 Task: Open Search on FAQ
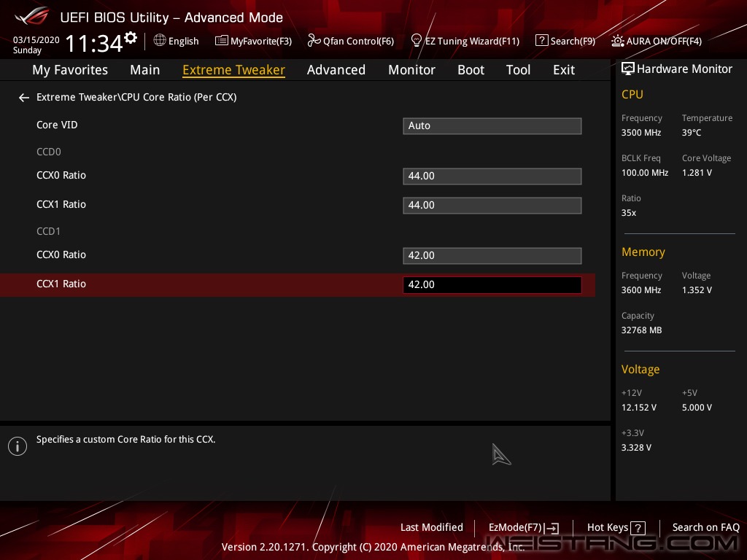[705, 528]
